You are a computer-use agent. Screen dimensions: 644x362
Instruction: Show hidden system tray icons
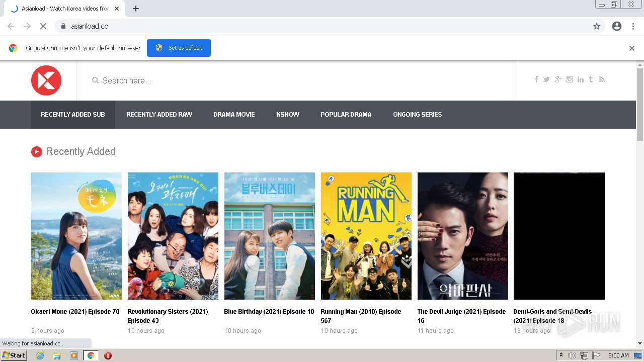(561, 355)
